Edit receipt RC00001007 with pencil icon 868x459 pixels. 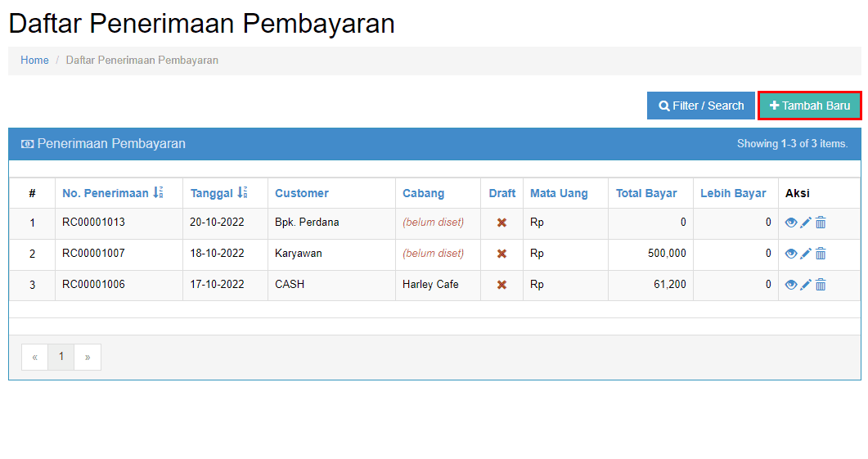pos(806,254)
